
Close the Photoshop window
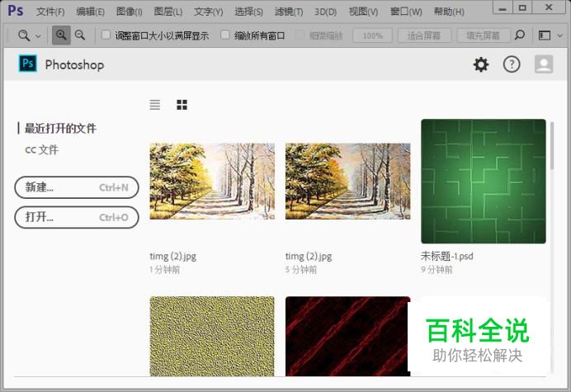coord(549,7)
